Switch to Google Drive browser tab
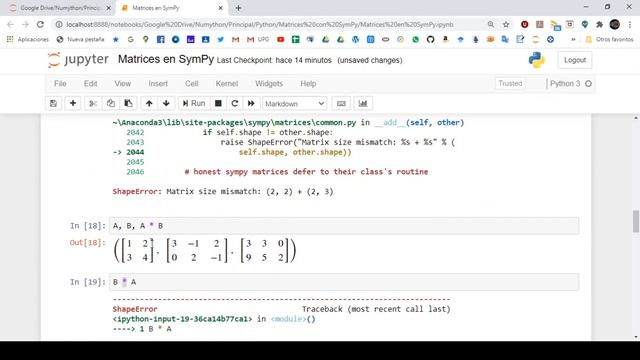640x360 pixels. [60, 8]
